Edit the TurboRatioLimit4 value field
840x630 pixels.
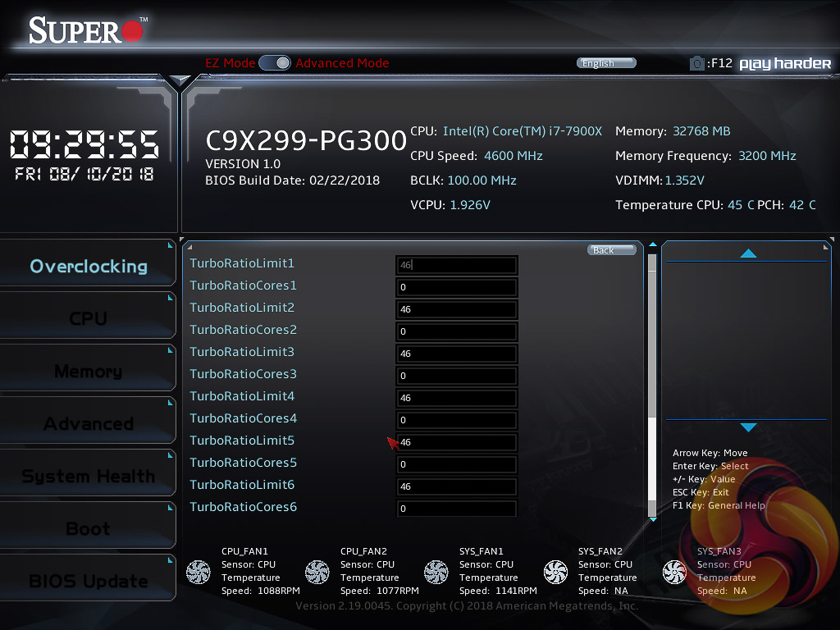[x=456, y=398]
